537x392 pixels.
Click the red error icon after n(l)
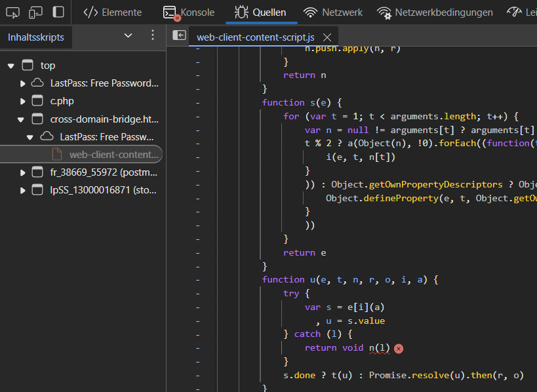point(399,349)
